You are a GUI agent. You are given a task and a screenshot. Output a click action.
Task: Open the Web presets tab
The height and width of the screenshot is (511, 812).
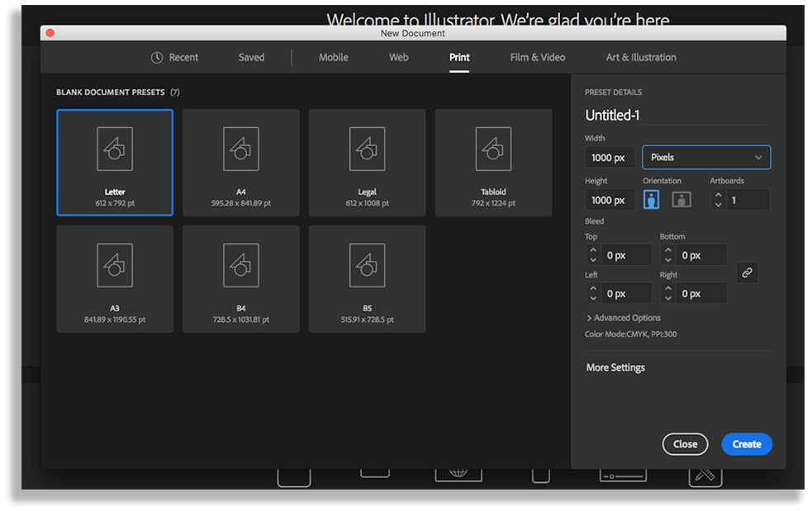coord(399,58)
